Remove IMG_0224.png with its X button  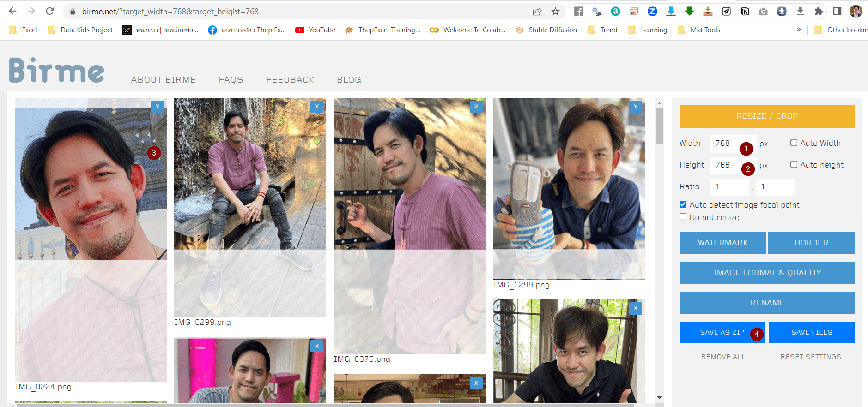(158, 106)
